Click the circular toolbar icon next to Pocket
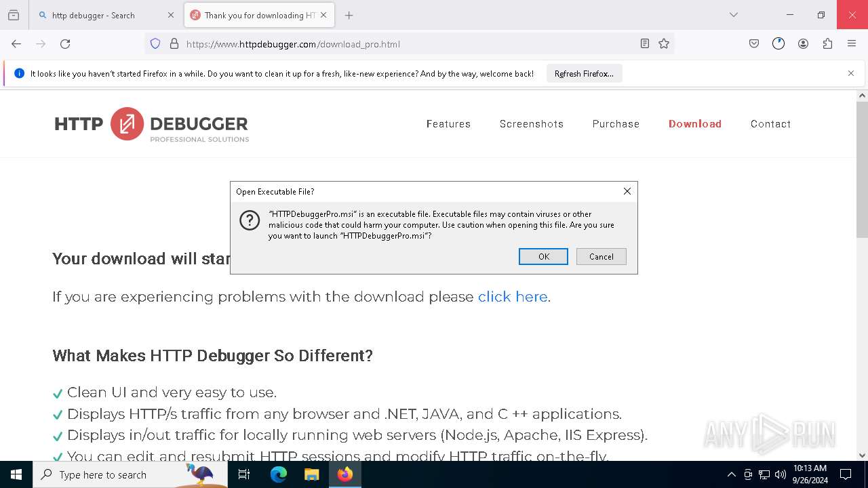Screen dimensions: 868x488 click(778, 44)
